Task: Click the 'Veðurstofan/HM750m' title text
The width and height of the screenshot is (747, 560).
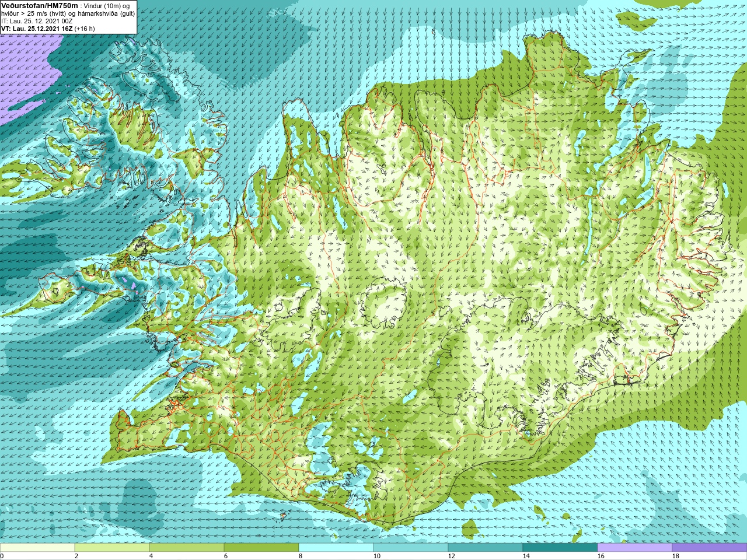Action: (40, 5)
